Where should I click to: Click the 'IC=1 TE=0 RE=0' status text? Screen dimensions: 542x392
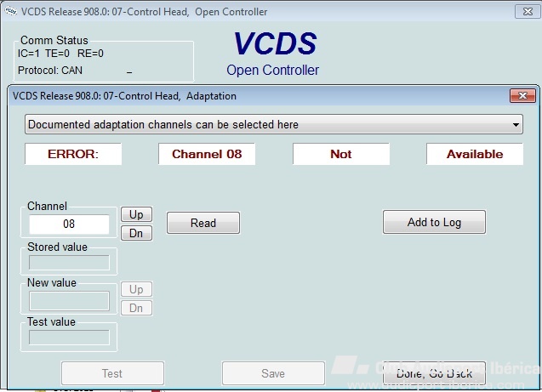point(60,54)
